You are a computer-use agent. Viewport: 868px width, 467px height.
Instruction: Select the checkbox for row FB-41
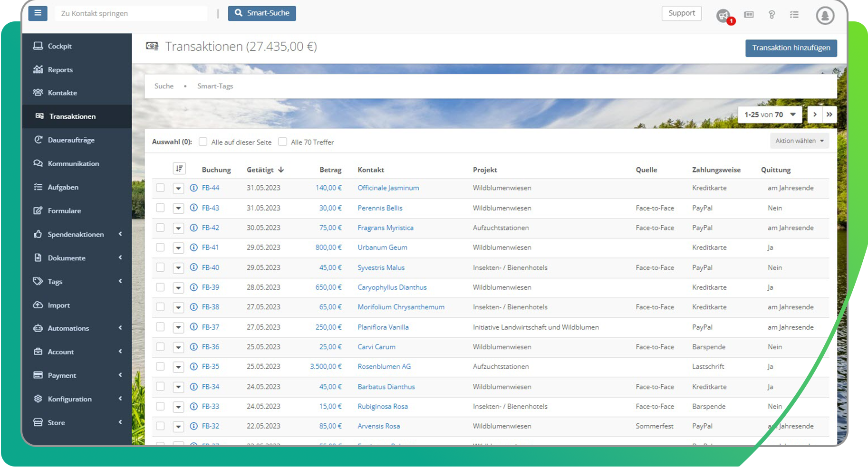point(160,248)
